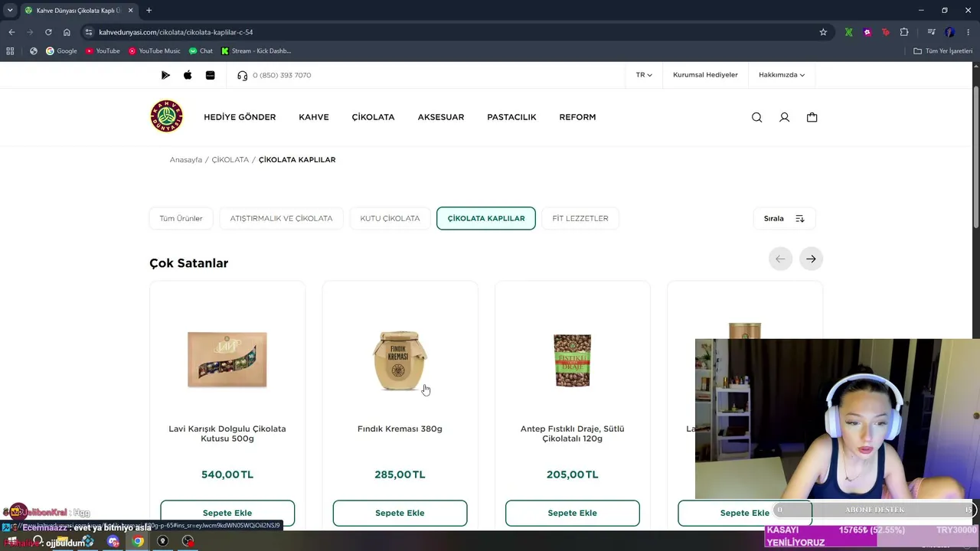Viewport: 980px width, 551px height.
Task: Open a new browser tab
Action: click(x=149, y=11)
